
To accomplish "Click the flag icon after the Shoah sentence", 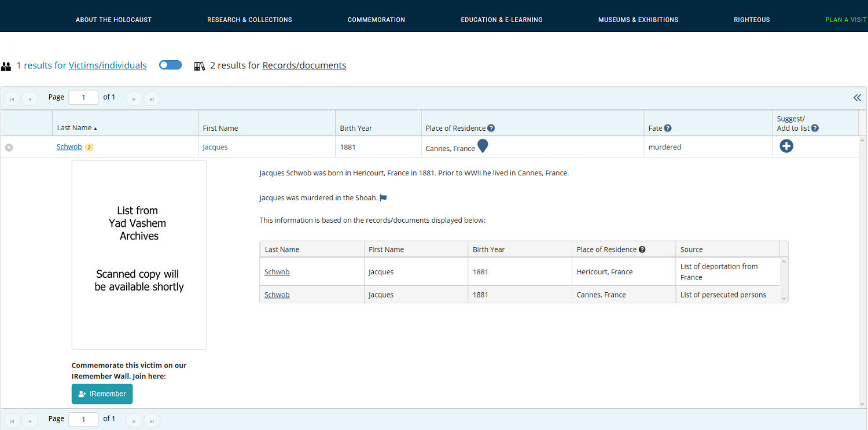I will click(x=382, y=197).
